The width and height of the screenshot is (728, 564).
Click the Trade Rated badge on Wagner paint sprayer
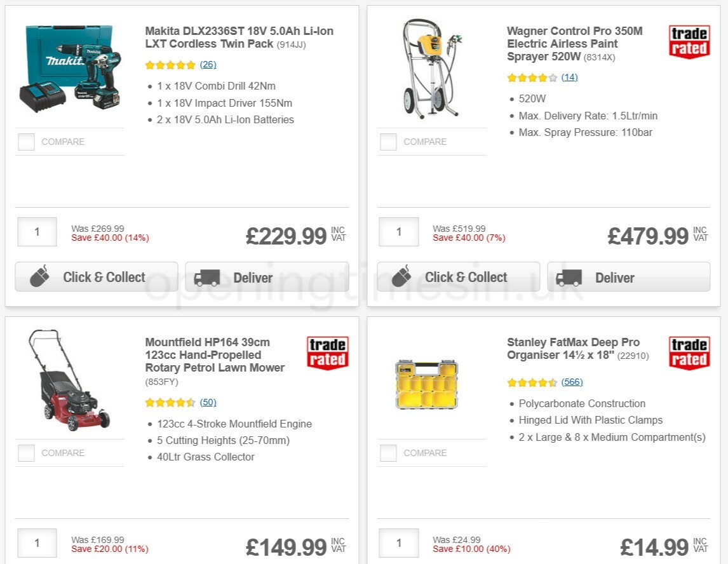pos(689,40)
